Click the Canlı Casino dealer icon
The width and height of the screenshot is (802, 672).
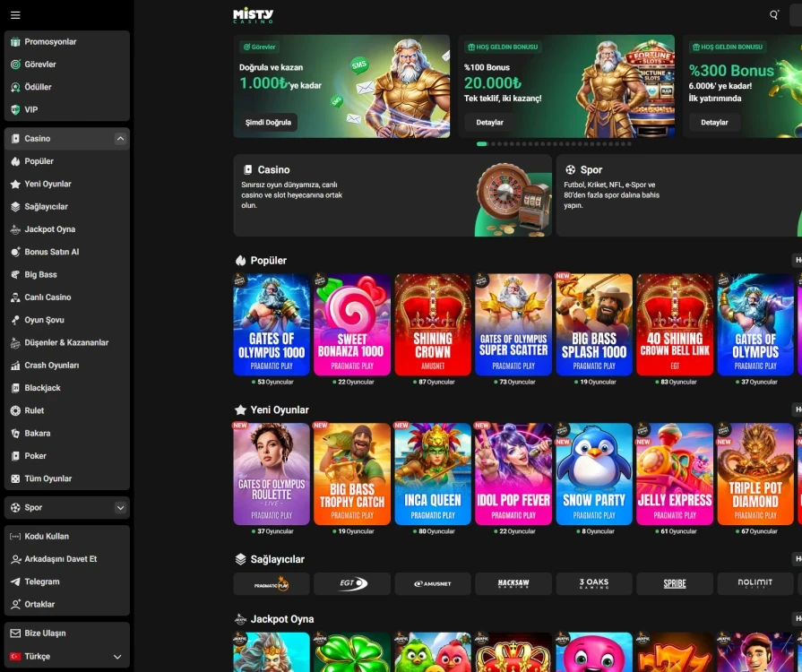pos(15,297)
